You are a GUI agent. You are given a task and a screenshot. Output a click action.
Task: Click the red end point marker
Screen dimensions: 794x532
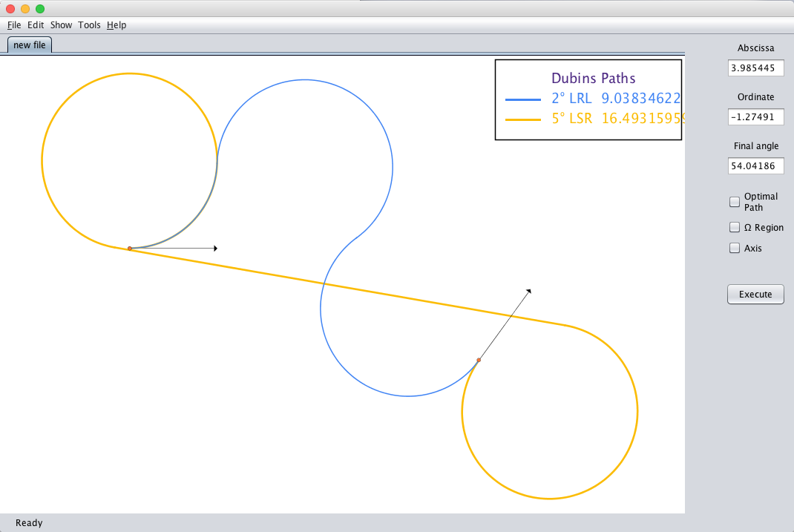(479, 361)
